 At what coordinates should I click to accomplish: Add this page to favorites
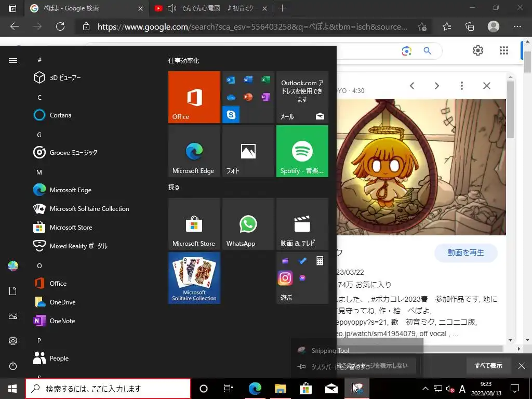(422, 27)
